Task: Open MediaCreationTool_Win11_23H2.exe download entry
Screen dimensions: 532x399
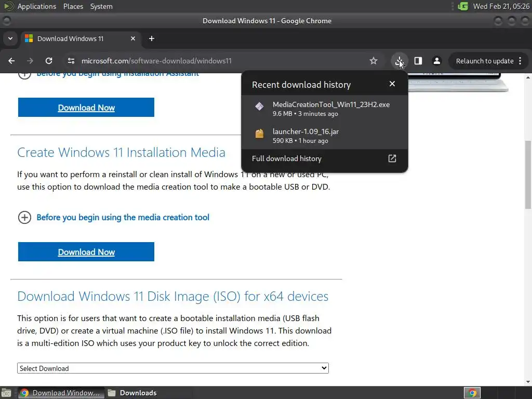Action: (x=325, y=109)
